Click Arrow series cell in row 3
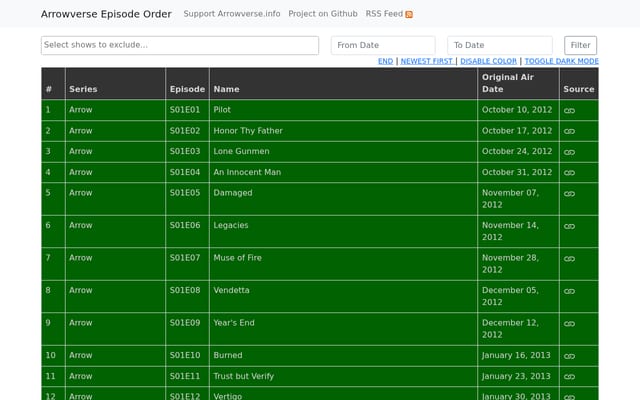The width and height of the screenshot is (640, 400). pos(115,151)
